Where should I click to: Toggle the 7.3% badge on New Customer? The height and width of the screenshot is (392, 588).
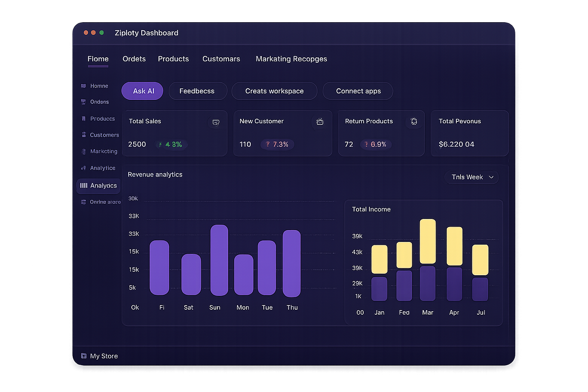pos(277,144)
